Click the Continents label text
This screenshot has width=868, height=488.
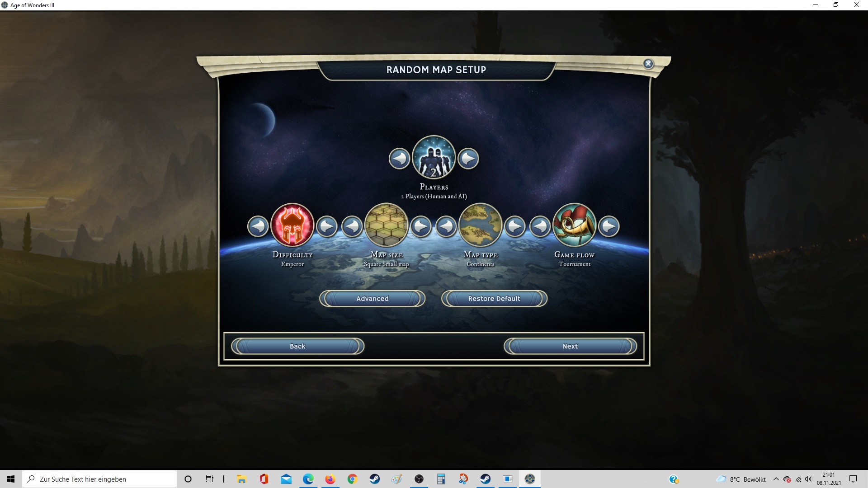tap(481, 264)
